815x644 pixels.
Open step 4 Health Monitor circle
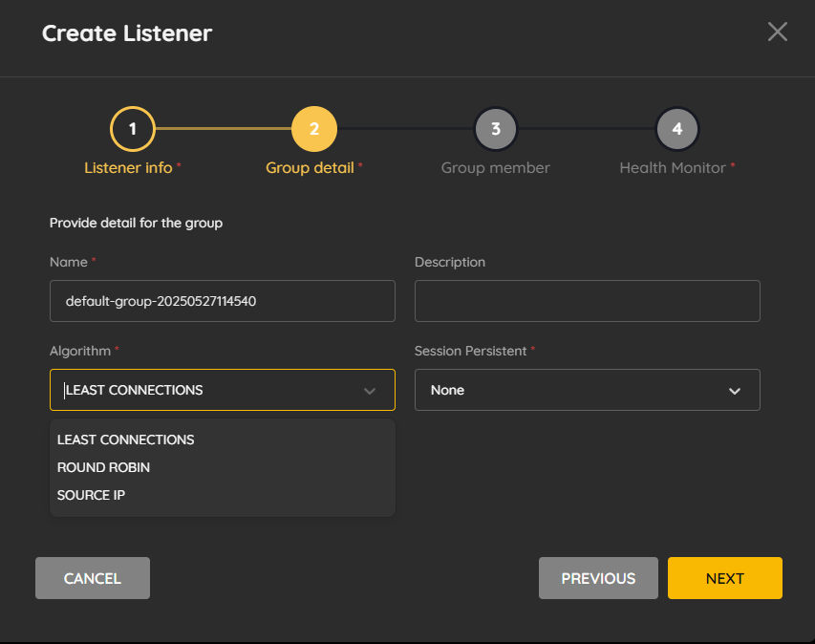coord(676,129)
